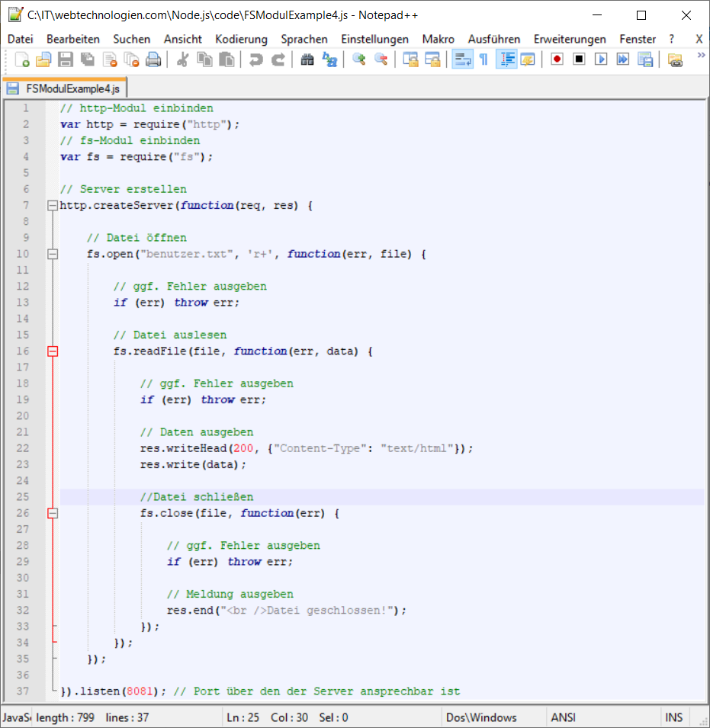Collapse fold at line 10 fs.open
Image resolution: width=710 pixels, height=728 pixels.
click(53, 254)
